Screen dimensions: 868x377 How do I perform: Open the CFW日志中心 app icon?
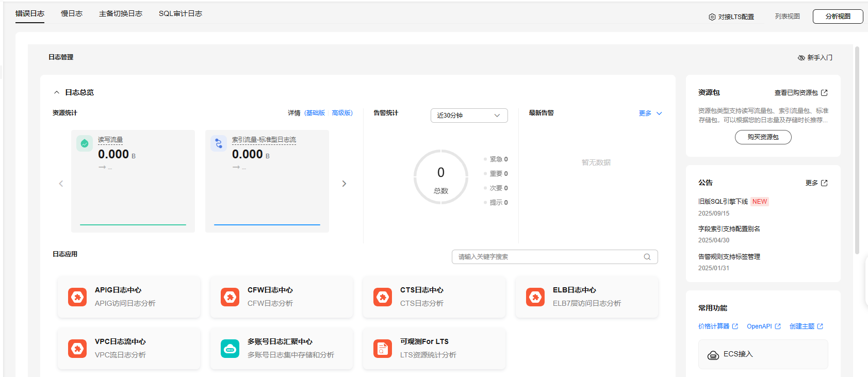tap(230, 297)
